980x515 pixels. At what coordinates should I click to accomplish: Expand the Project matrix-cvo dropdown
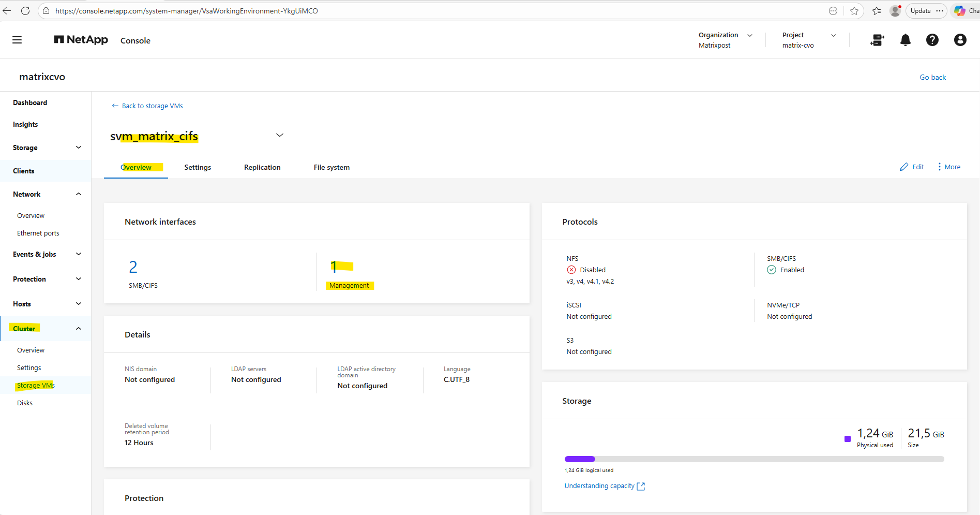833,35
